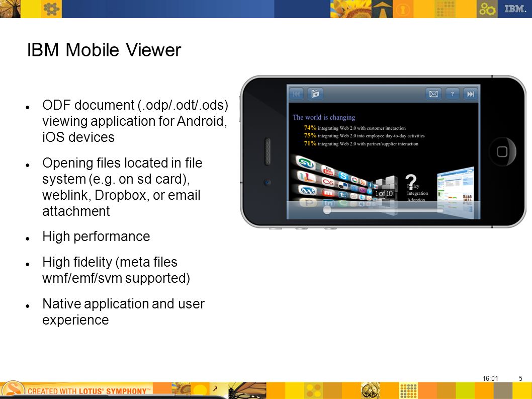This screenshot has height=399, width=532.
Task: Click the '75%' employee activities line
Action: (x=364, y=135)
